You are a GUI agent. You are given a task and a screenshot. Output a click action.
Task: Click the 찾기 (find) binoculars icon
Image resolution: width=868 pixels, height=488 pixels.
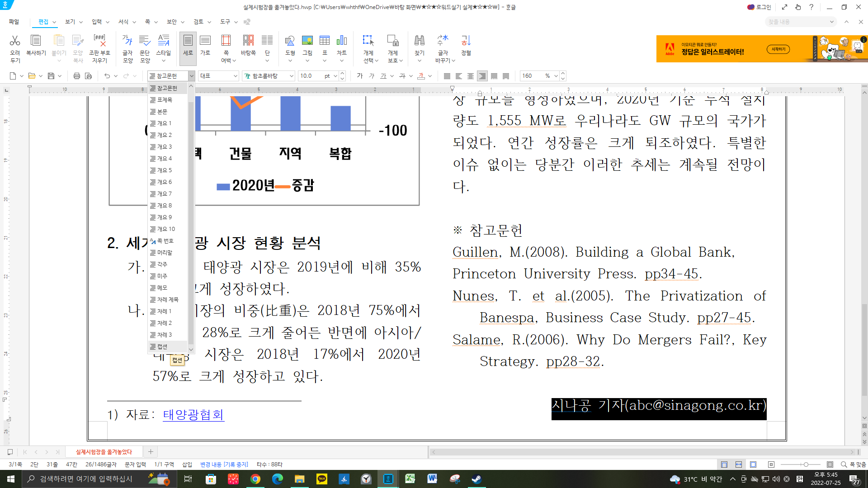coord(420,41)
